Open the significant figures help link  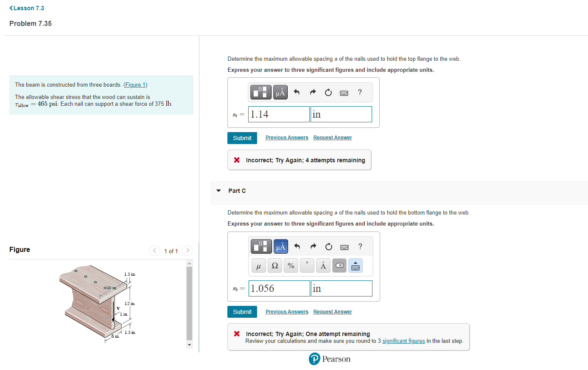coord(403,341)
